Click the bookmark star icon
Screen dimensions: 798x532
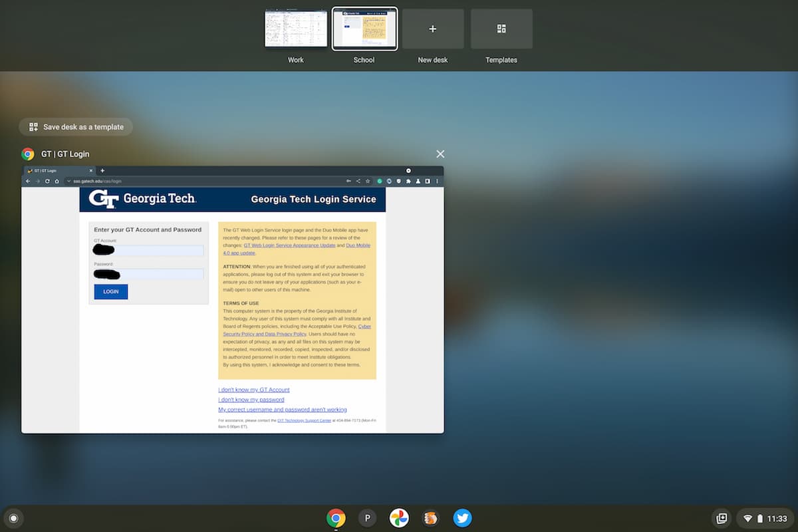(x=368, y=181)
